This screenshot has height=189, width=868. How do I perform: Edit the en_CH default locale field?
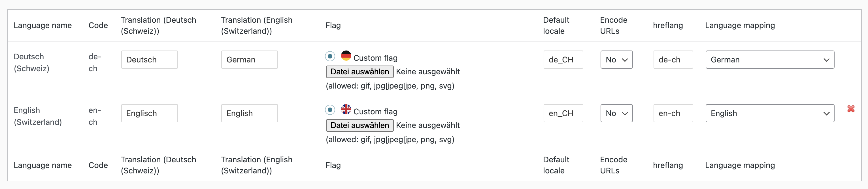[x=563, y=114]
